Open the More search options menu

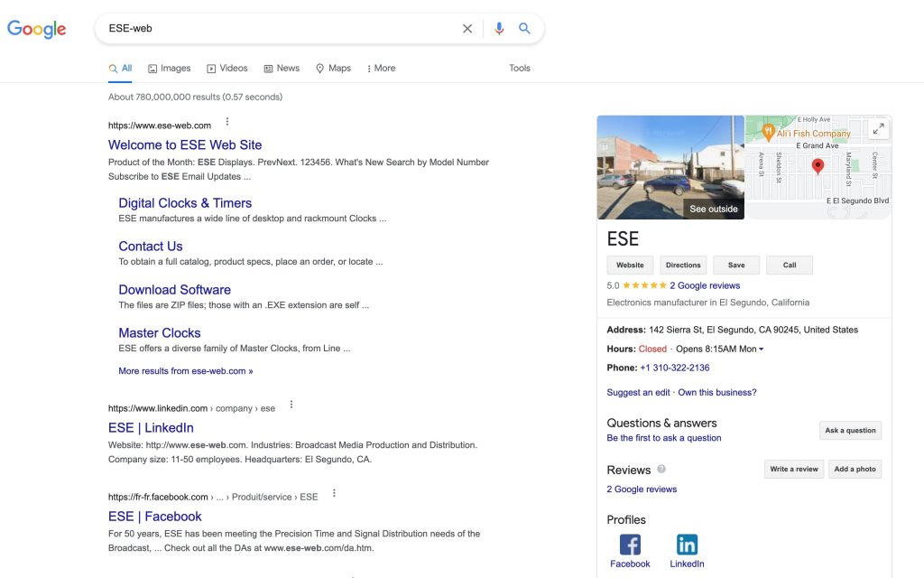381,69
